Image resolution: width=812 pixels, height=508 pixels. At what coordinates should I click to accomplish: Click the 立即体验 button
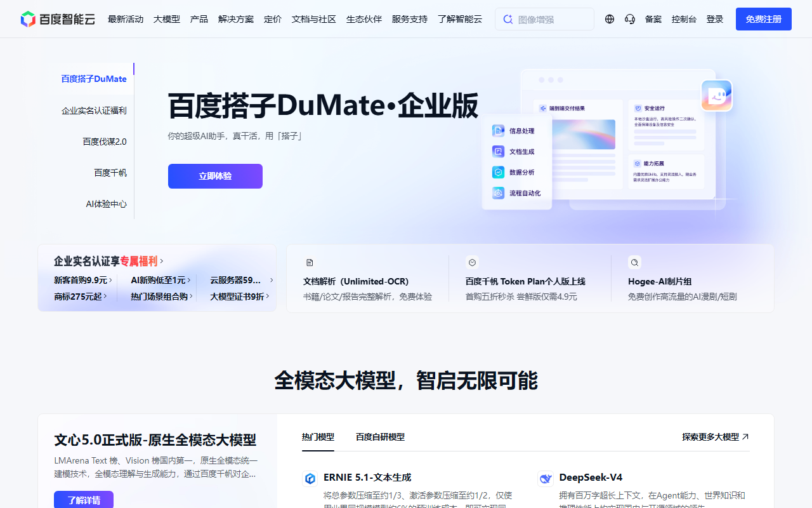(x=215, y=176)
